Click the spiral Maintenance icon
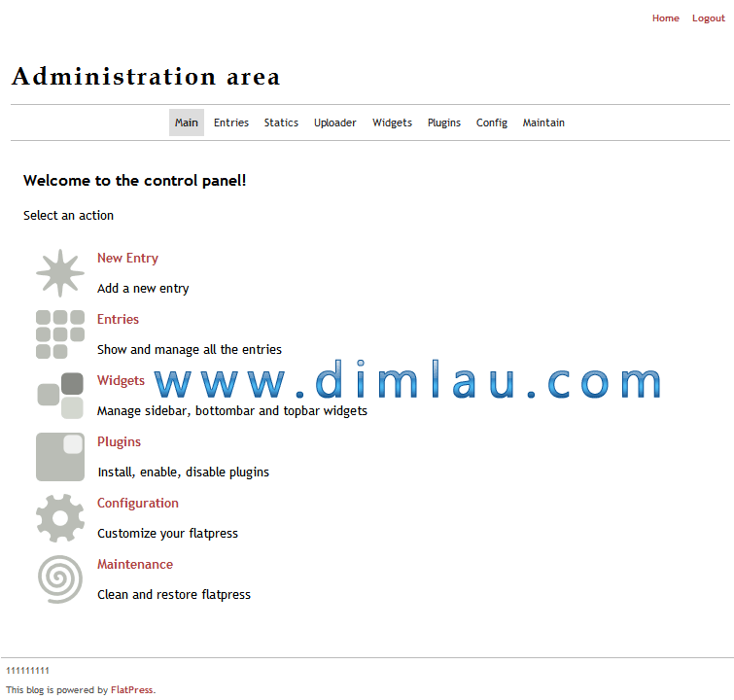The height and width of the screenshot is (700, 734). click(60, 579)
